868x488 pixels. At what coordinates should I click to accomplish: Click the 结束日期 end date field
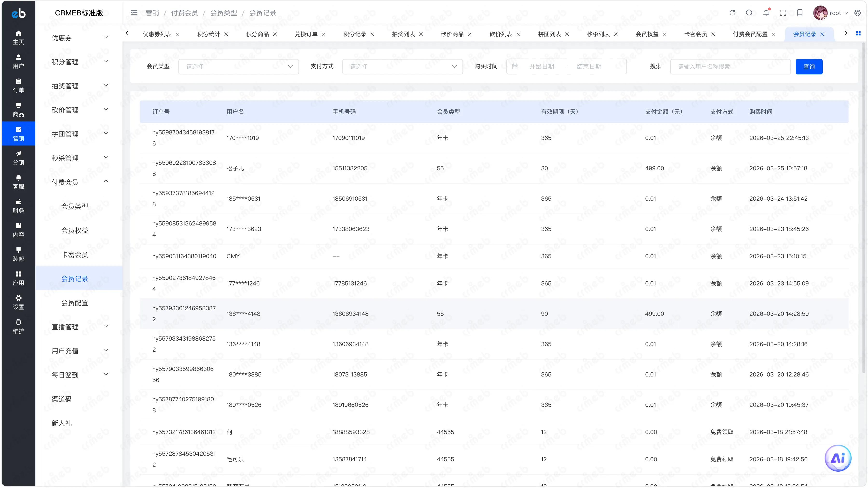(x=589, y=67)
